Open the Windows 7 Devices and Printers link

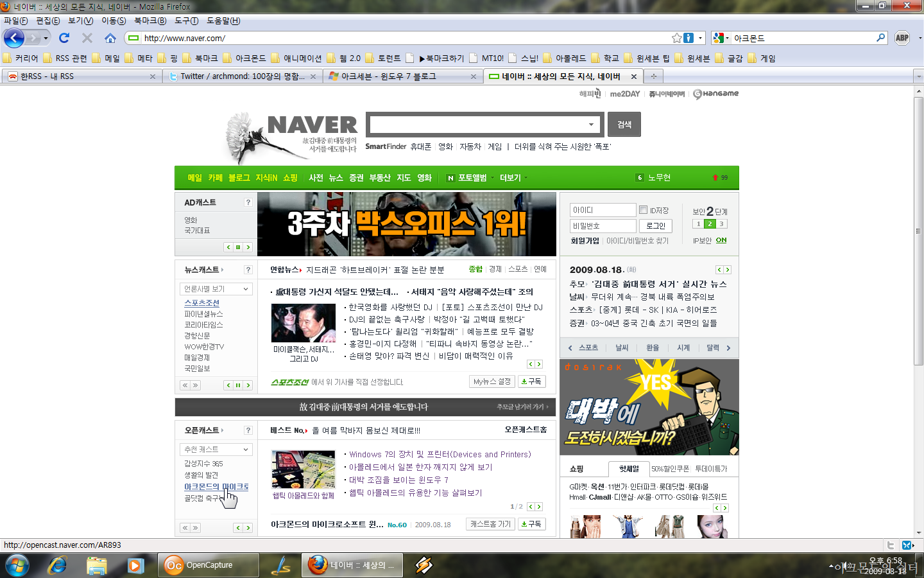pyautogui.click(x=440, y=455)
